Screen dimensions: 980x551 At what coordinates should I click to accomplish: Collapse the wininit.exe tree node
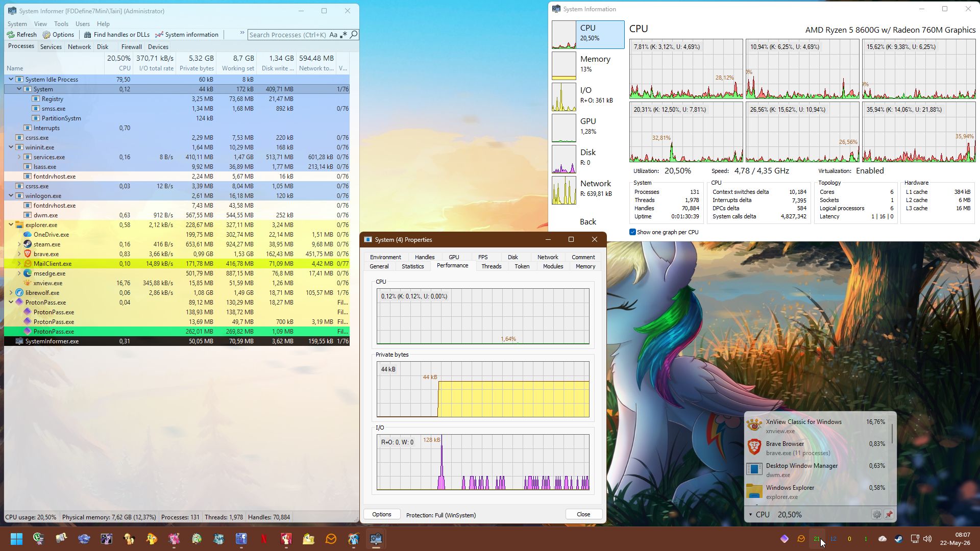[x=11, y=147]
